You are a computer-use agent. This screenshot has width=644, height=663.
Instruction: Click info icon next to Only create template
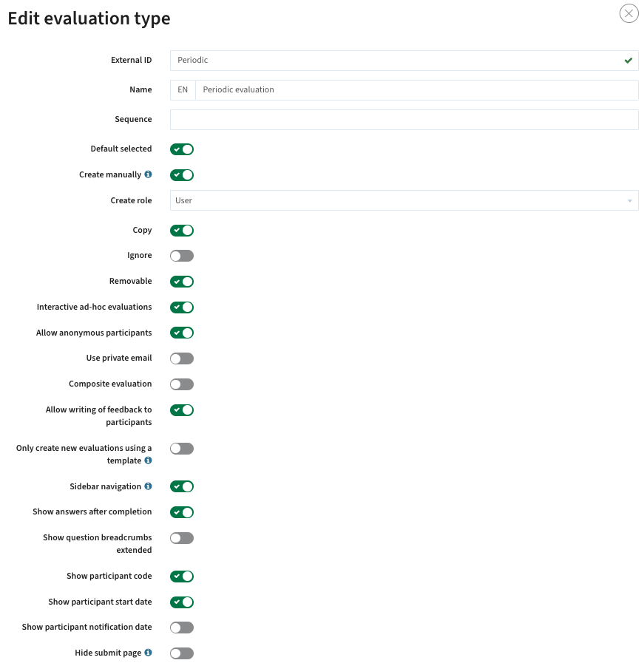[x=148, y=460]
